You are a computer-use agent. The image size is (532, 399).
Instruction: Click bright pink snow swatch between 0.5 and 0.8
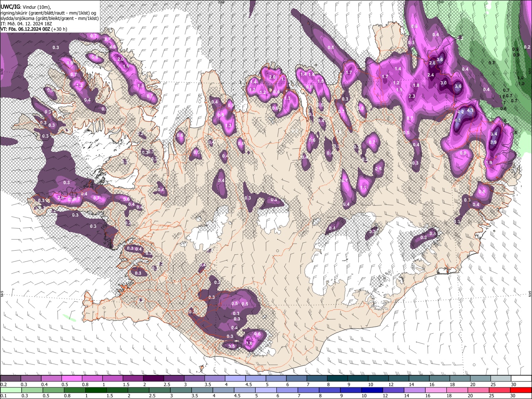click(71, 379)
